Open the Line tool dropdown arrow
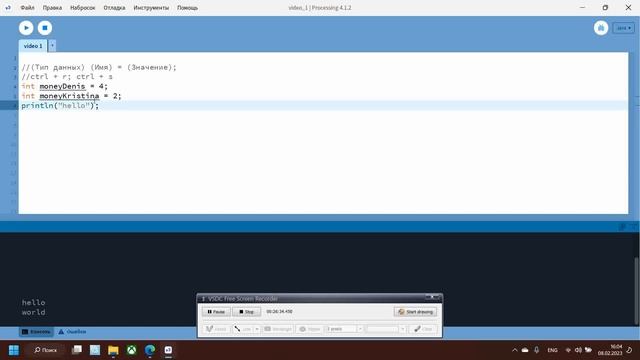 point(257,329)
